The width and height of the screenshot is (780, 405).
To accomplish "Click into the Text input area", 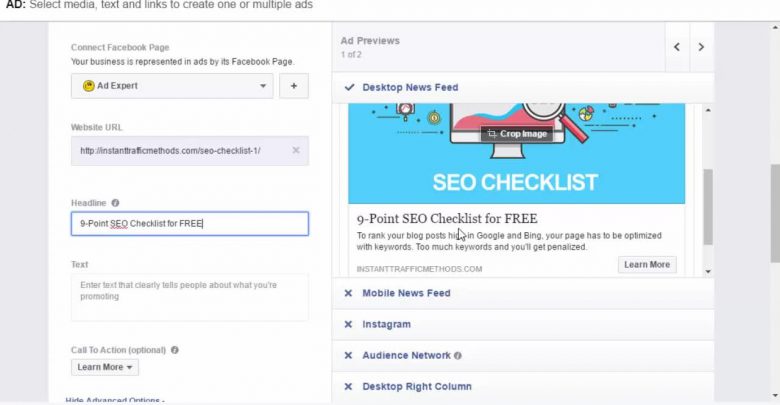I will [190, 297].
